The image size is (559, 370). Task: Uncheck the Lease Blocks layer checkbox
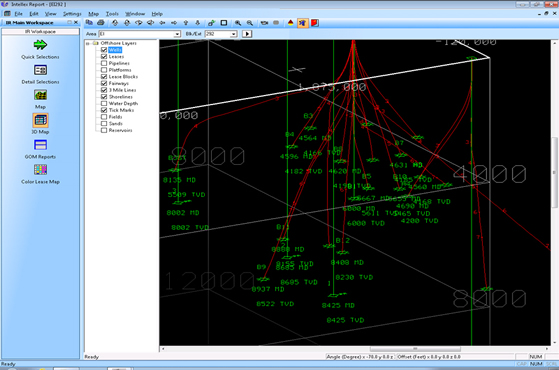pos(104,77)
